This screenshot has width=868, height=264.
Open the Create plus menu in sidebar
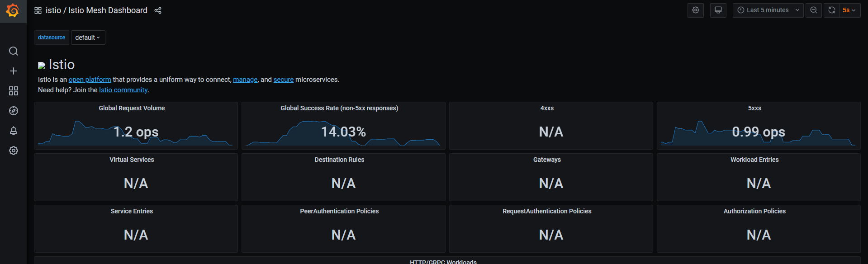click(14, 71)
